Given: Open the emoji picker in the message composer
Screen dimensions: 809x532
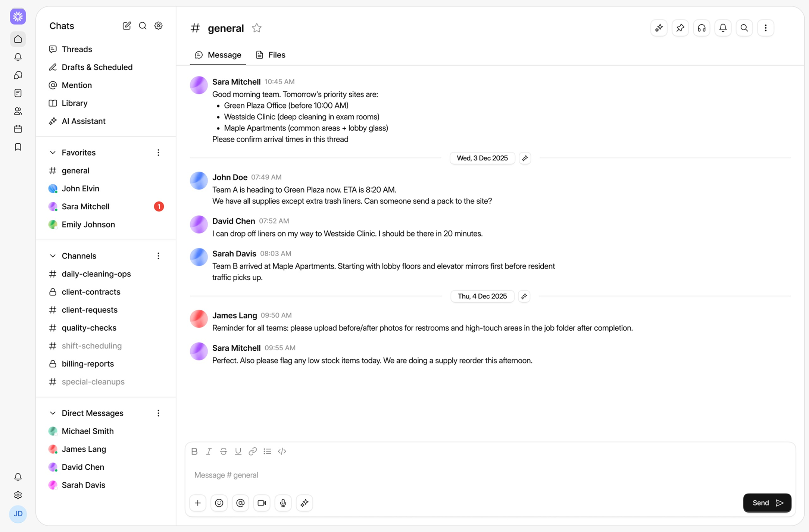Looking at the screenshot, I should [219, 503].
